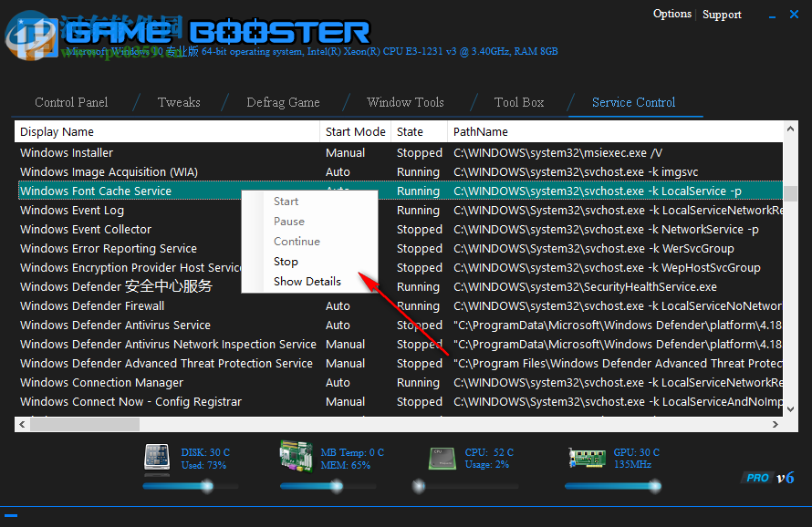Click the PRO v6 badge

coord(766,477)
